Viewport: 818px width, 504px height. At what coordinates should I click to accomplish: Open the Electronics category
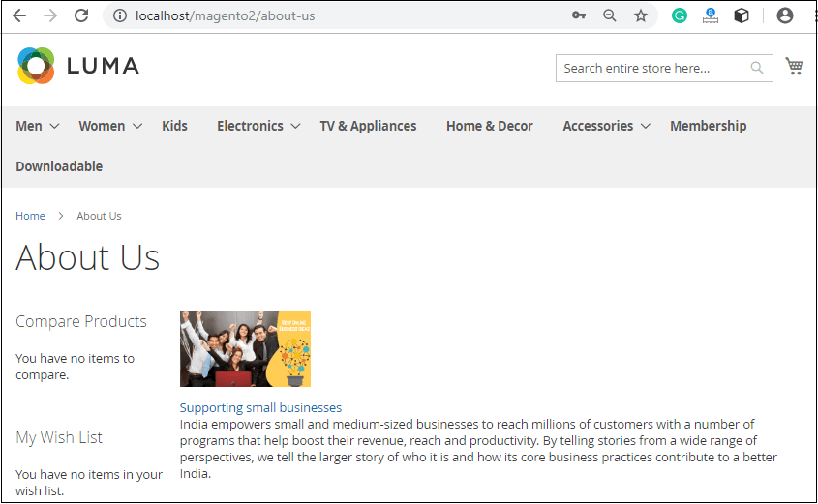250,126
